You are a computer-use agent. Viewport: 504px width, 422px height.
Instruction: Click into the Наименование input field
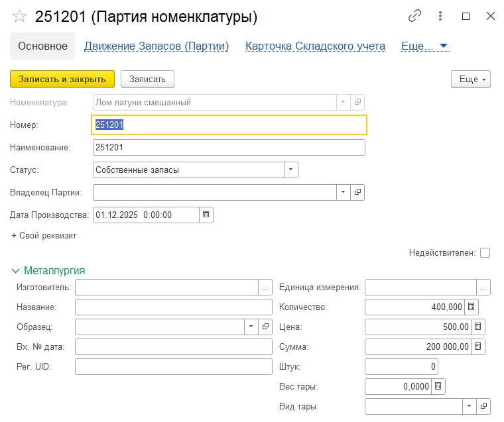point(229,147)
